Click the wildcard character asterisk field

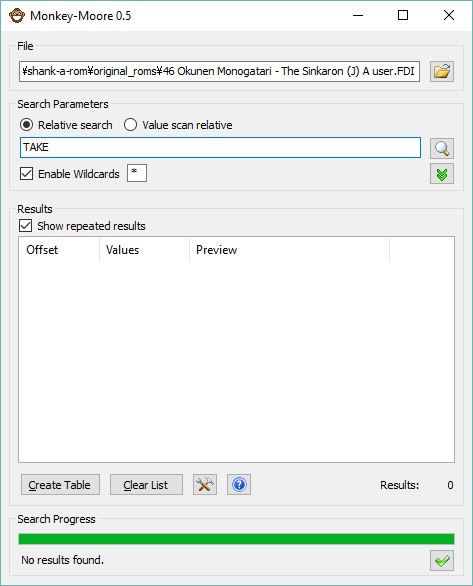tap(137, 173)
